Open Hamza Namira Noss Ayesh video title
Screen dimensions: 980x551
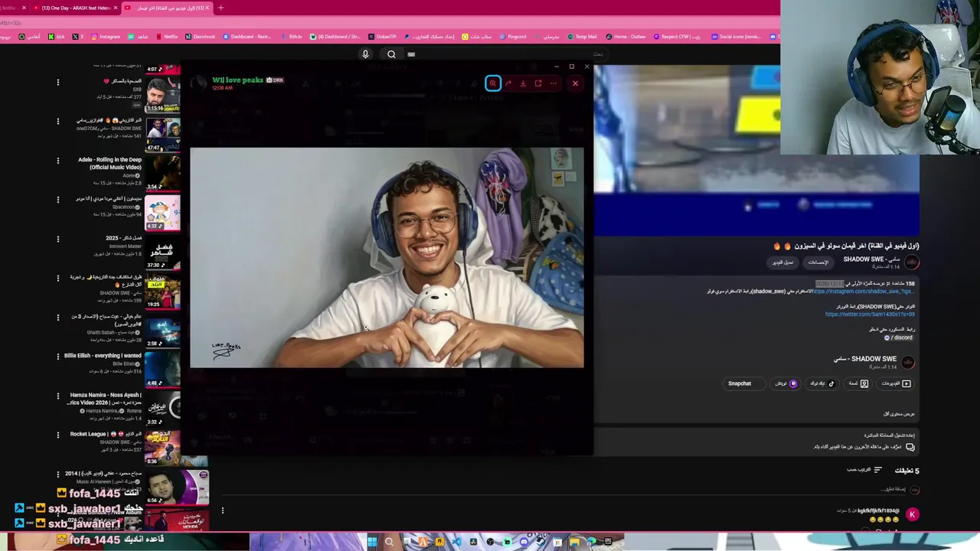(x=106, y=399)
